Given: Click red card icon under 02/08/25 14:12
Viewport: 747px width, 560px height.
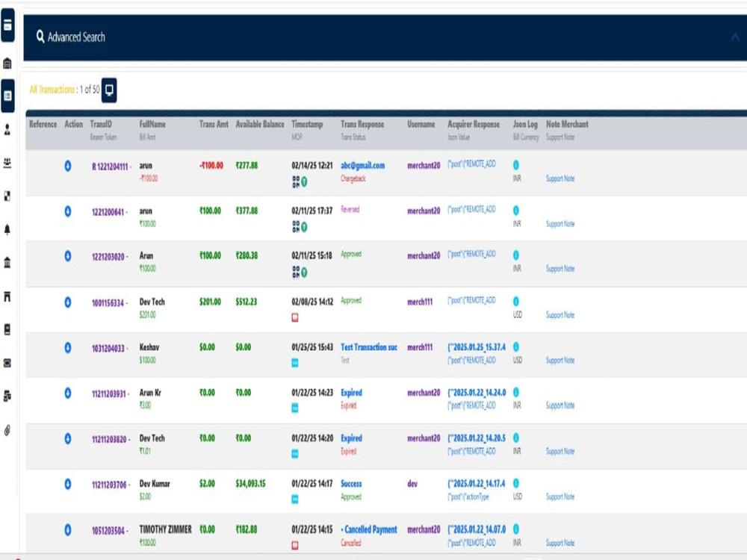Looking at the screenshot, I should pos(295,317).
